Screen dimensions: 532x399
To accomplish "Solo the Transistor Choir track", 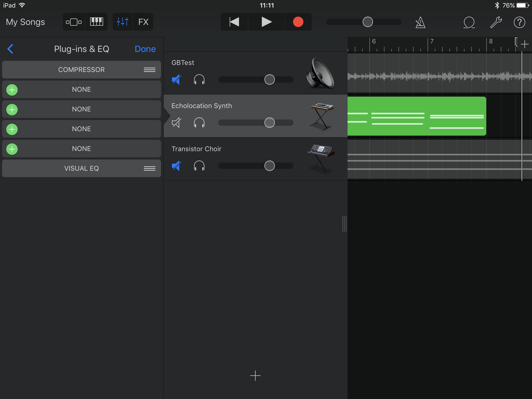I will coord(199,166).
